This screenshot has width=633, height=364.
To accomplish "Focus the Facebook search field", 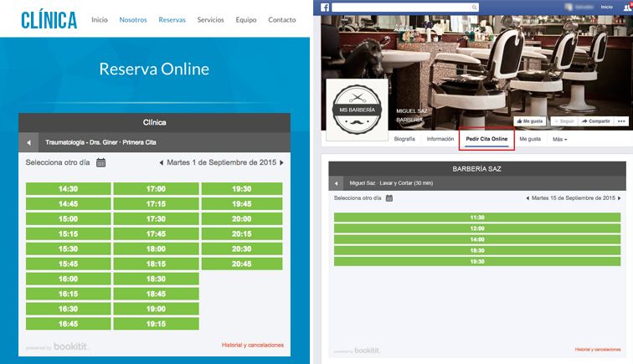I will click(401, 8).
